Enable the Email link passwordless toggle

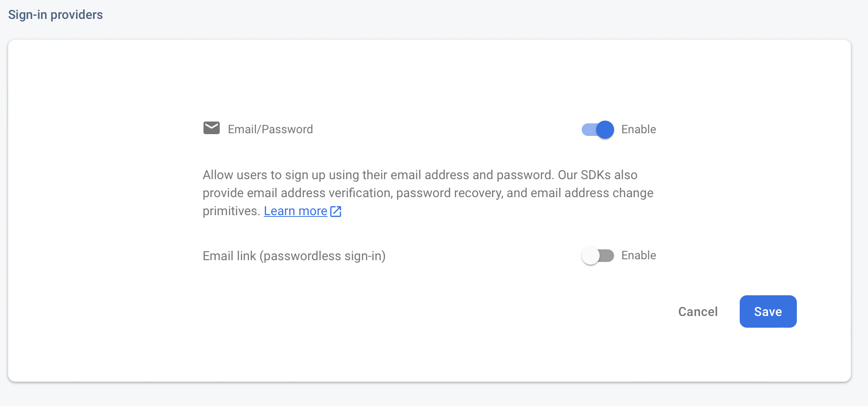click(597, 256)
